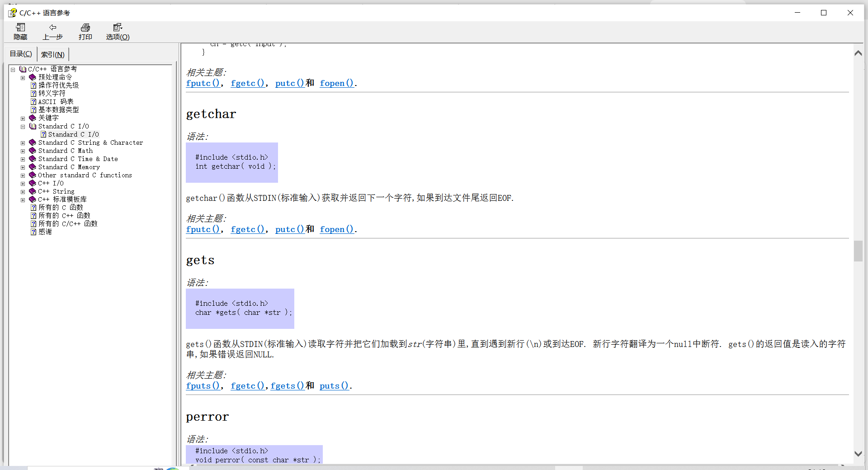Click the 关键字 book icon

[33, 118]
